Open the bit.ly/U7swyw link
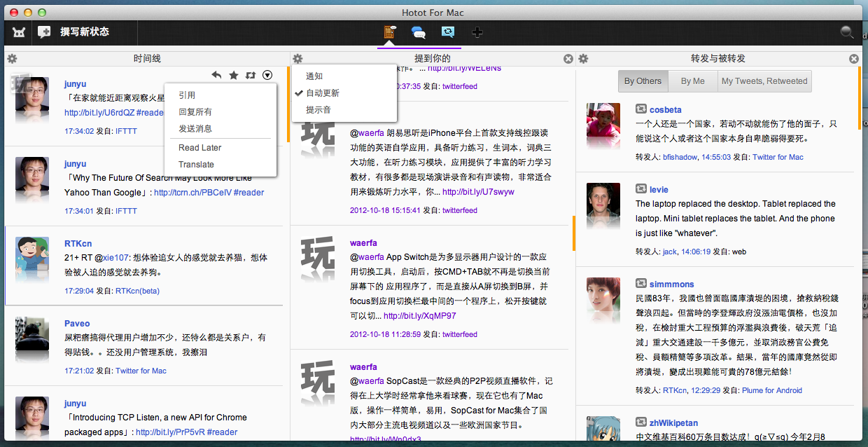This screenshot has width=868, height=447. click(478, 192)
